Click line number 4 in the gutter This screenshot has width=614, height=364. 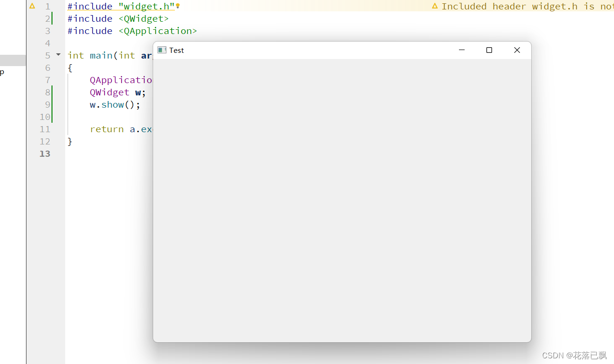tap(48, 43)
